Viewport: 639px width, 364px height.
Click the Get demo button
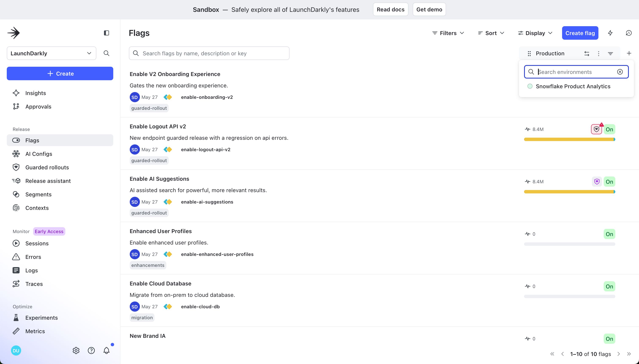tap(429, 10)
